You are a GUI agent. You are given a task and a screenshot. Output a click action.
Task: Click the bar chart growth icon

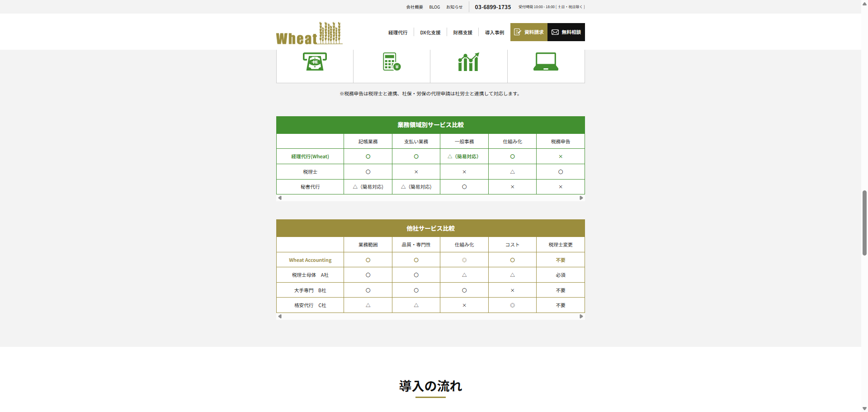[x=468, y=62]
